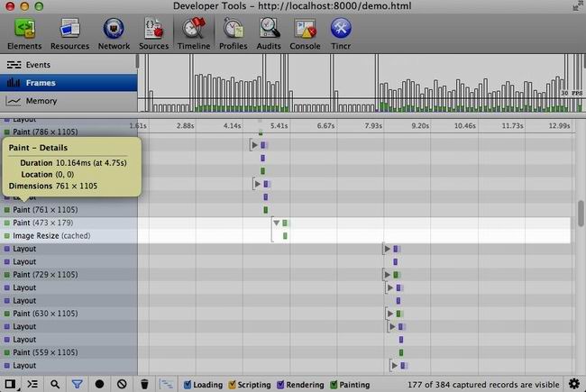Click the 30 FPS label in overview
Screen dimensions: 586x392
pyautogui.click(x=572, y=93)
